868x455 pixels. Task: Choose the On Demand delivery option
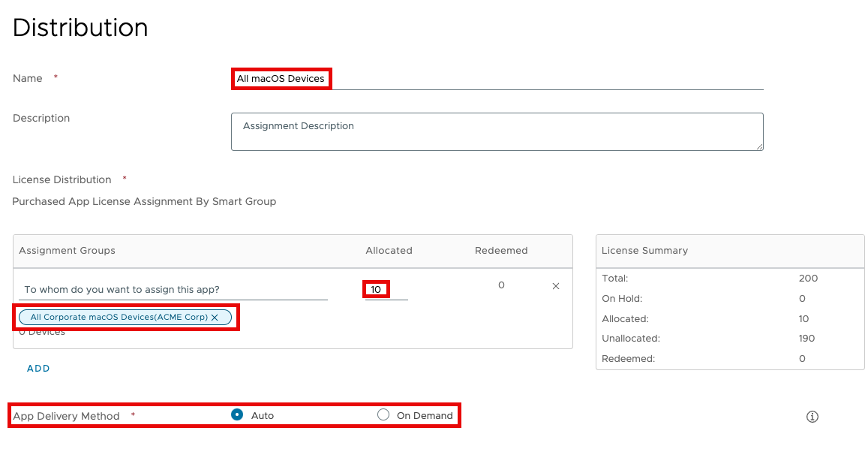(x=383, y=414)
